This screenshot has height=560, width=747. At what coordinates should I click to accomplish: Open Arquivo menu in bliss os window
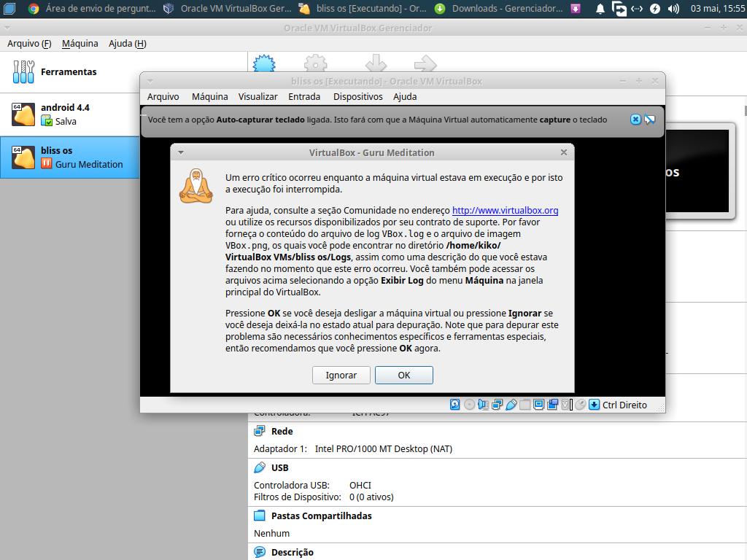pyautogui.click(x=163, y=97)
